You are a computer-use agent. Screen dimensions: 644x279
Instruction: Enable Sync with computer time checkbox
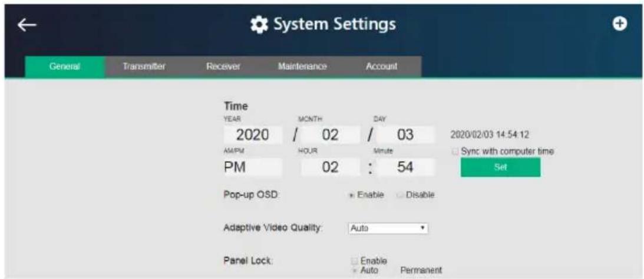pos(455,151)
